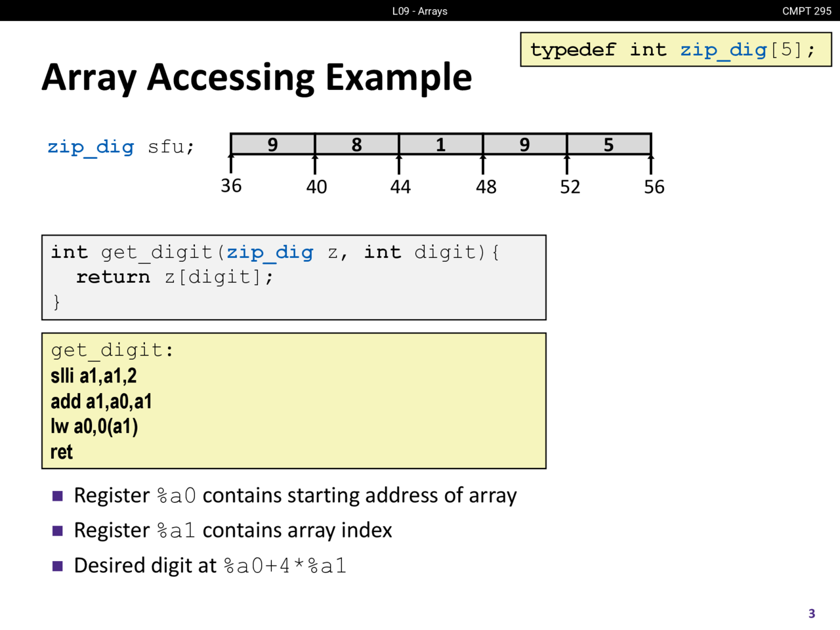The image size is (840, 630).
Task: Click the "add a1,a0,a1" assembly instruction
Action: tap(101, 401)
